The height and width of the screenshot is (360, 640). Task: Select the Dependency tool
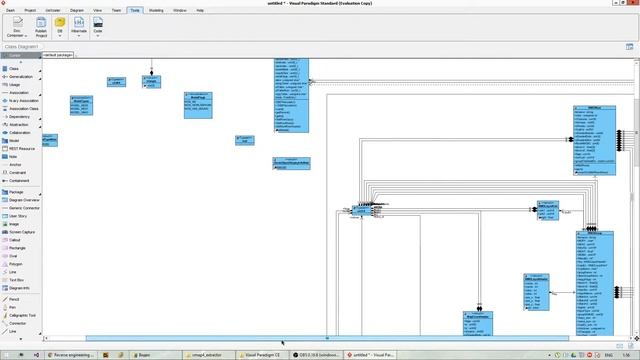(x=20, y=117)
